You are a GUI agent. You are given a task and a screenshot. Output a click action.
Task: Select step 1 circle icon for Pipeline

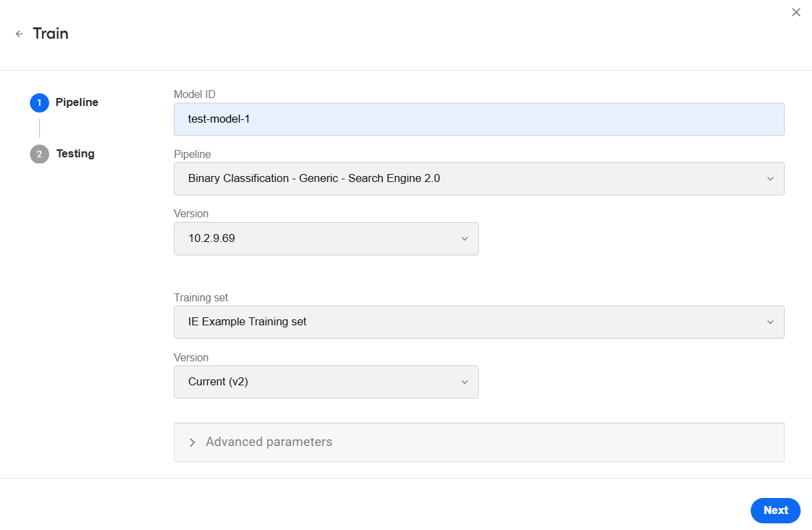[39, 103]
